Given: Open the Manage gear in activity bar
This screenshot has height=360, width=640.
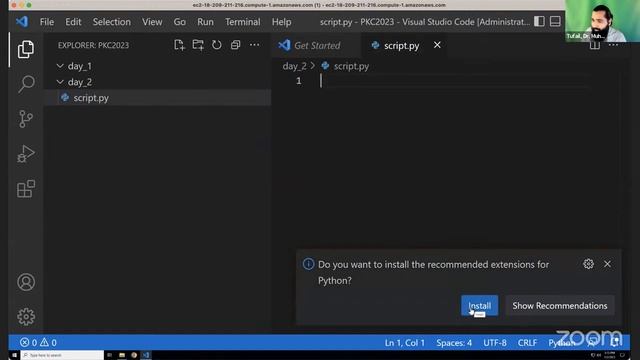Looking at the screenshot, I should point(26,316).
